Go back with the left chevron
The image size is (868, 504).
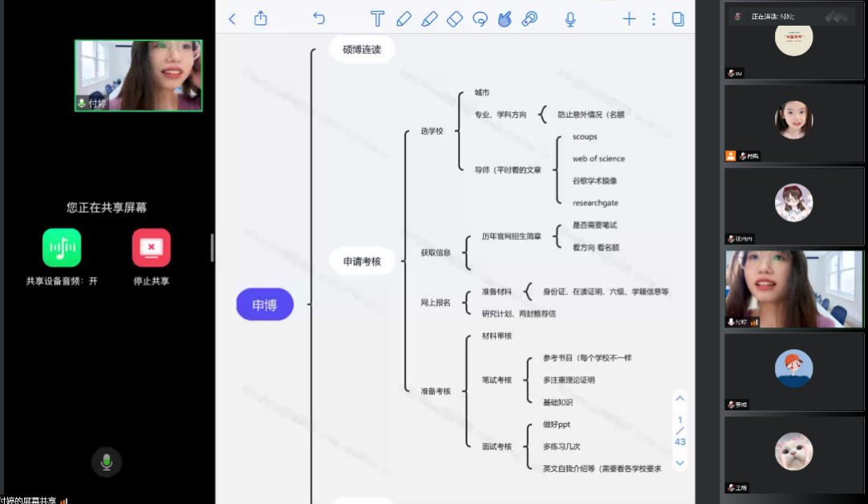[233, 19]
